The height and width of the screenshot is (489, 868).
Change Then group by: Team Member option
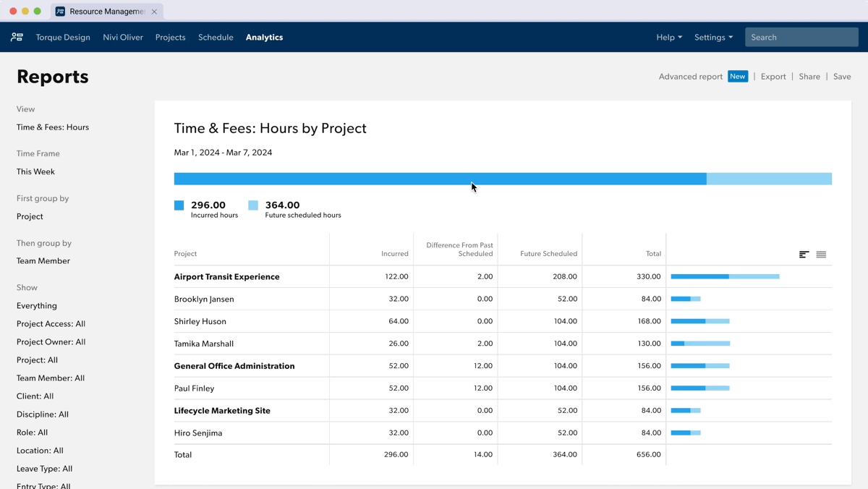[43, 261]
